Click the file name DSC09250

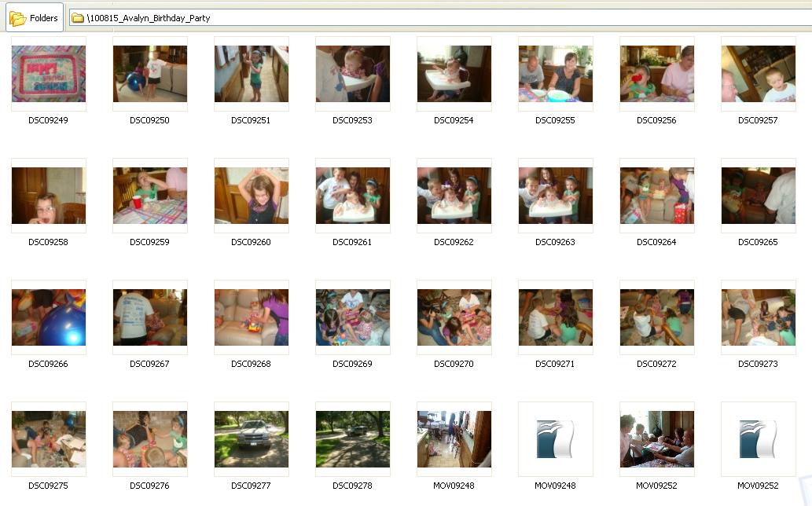[x=149, y=120]
